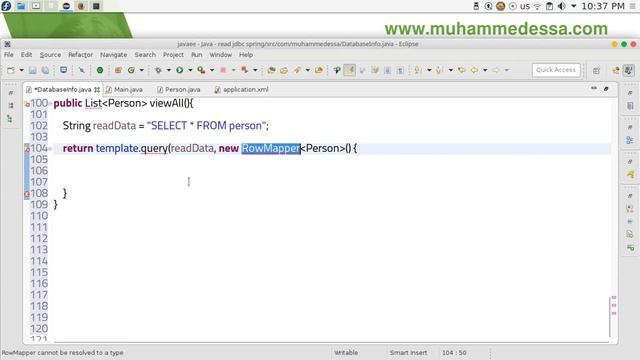Click the Restore icon on the left trim stack
Viewport: 640px width, 360px height.
[x=11, y=93]
